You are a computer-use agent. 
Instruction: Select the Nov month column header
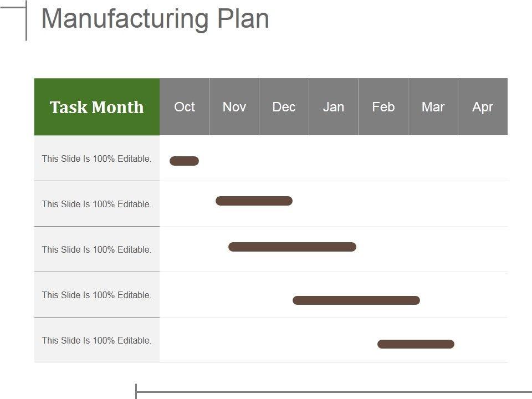click(x=234, y=107)
